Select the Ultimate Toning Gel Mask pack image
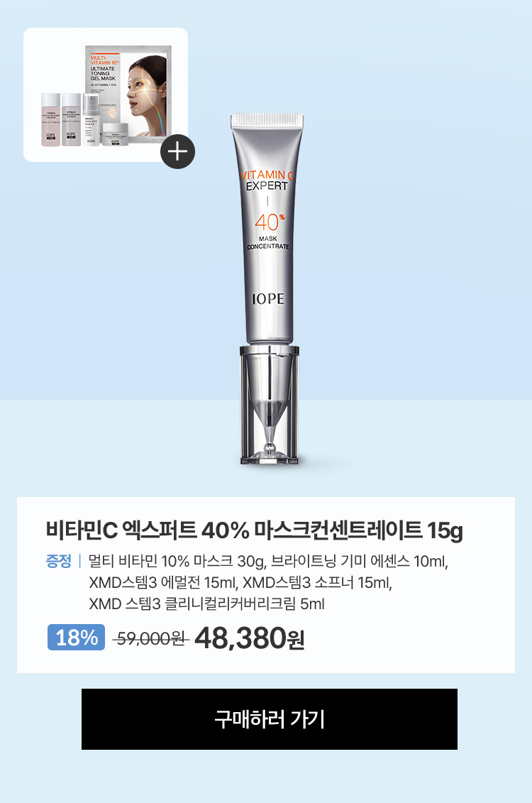The width and height of the screenshot is (532, 803). 128,93
